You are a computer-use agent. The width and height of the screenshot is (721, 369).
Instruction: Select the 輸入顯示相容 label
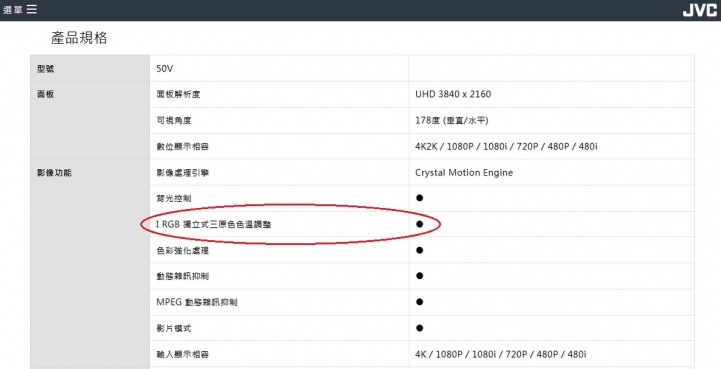coord(183,355)
